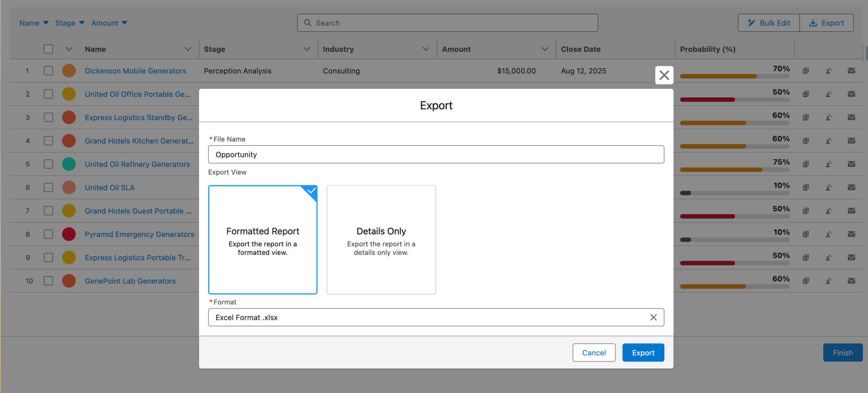Close the Export dialog with the X button
The width and height of the screenshot is (868, 393).
(664, 75)
